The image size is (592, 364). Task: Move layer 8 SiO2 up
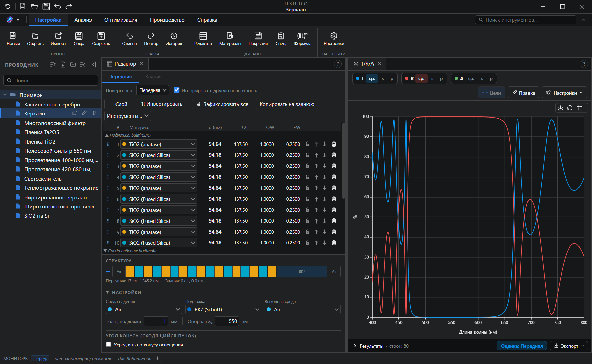[316, 221]
